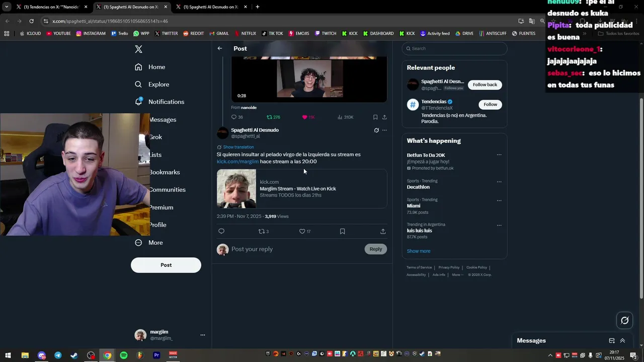Click the X logo in the sidebar
The width and height of the screenshot is (644, 362).
pos(138,49)
